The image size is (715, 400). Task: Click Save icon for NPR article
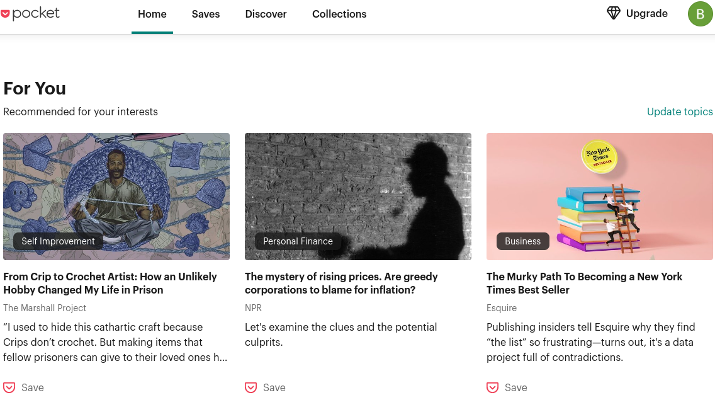pos(251,387)
